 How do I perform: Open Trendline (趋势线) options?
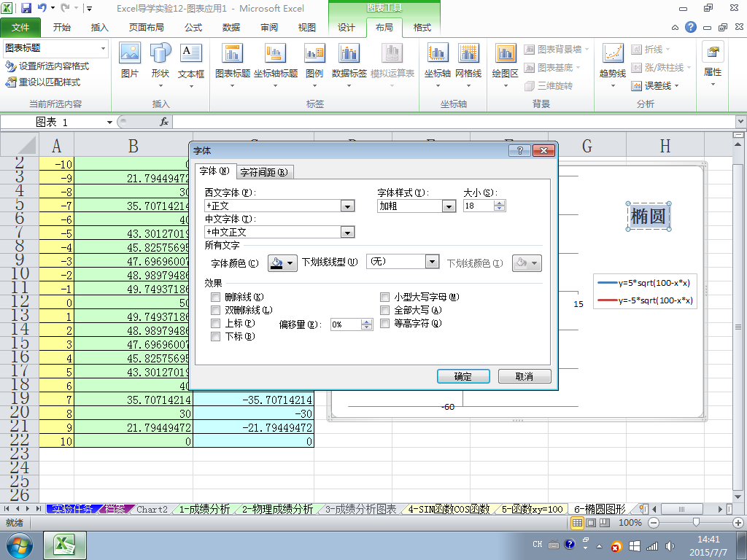613,65
